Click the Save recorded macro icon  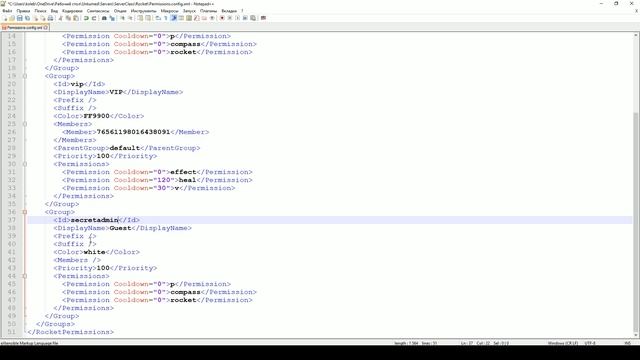point(253,18)
